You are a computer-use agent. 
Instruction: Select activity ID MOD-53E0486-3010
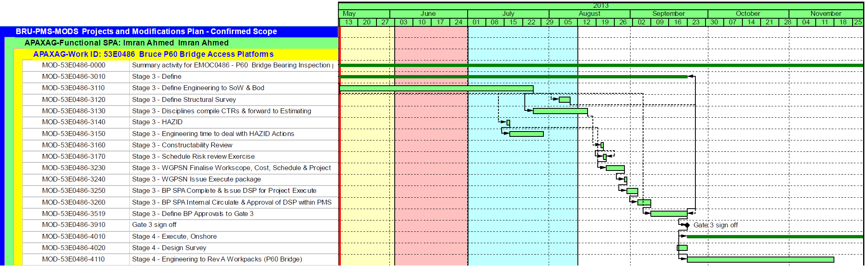click(74, 77)
